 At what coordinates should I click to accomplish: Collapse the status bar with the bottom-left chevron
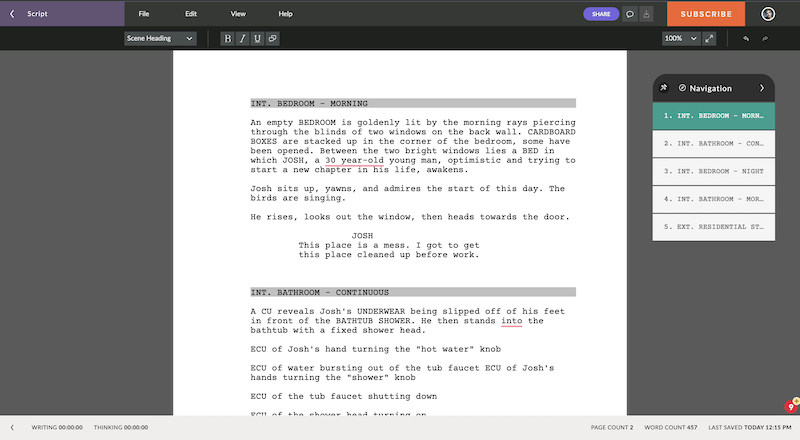click(12, 427)
